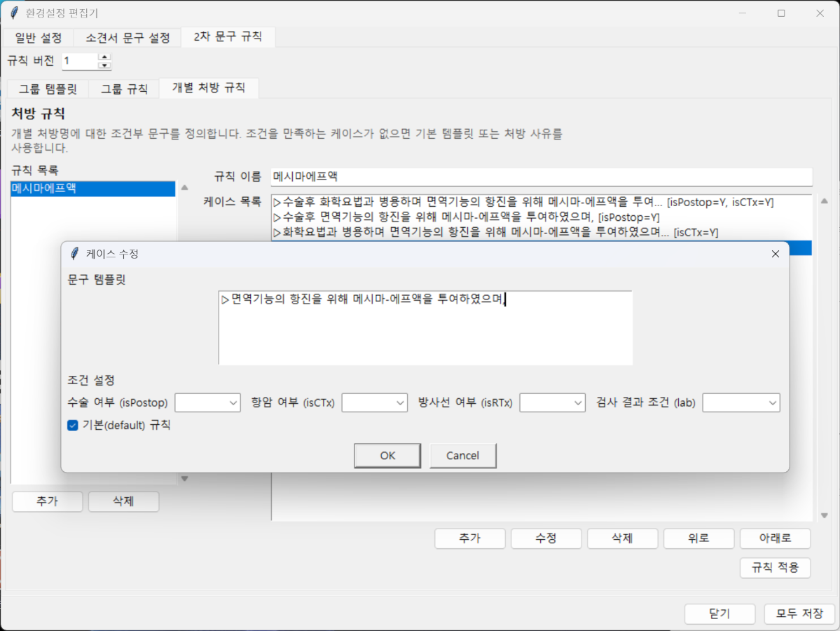Open the 검사 결과 조건 (lab) dropdown
The width and height of the screenshot is (840, 631).
741,402
